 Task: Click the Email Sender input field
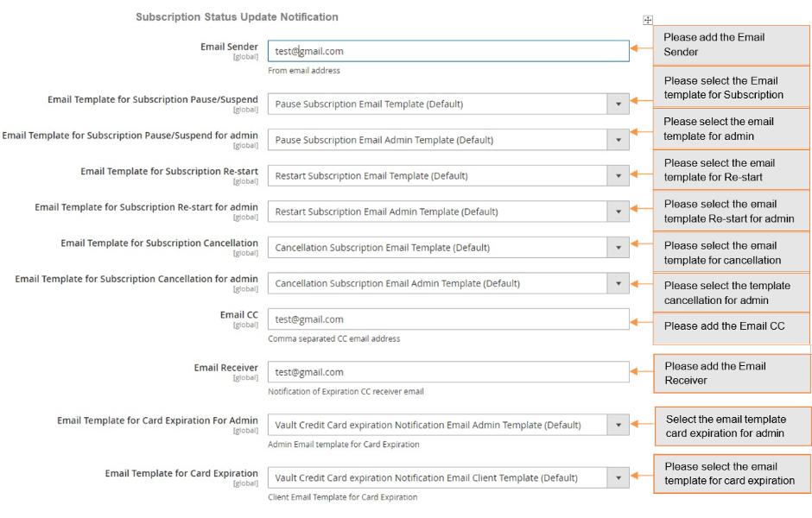click(x=447, y=51)
